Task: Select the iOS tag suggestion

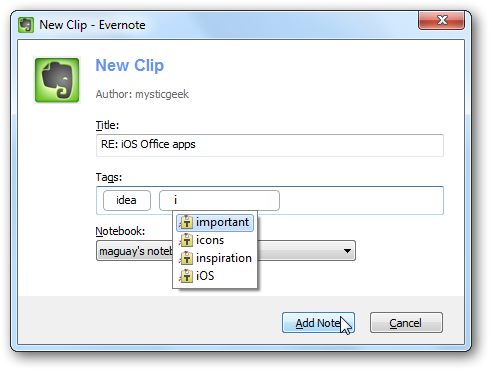Action: [215, 276]
